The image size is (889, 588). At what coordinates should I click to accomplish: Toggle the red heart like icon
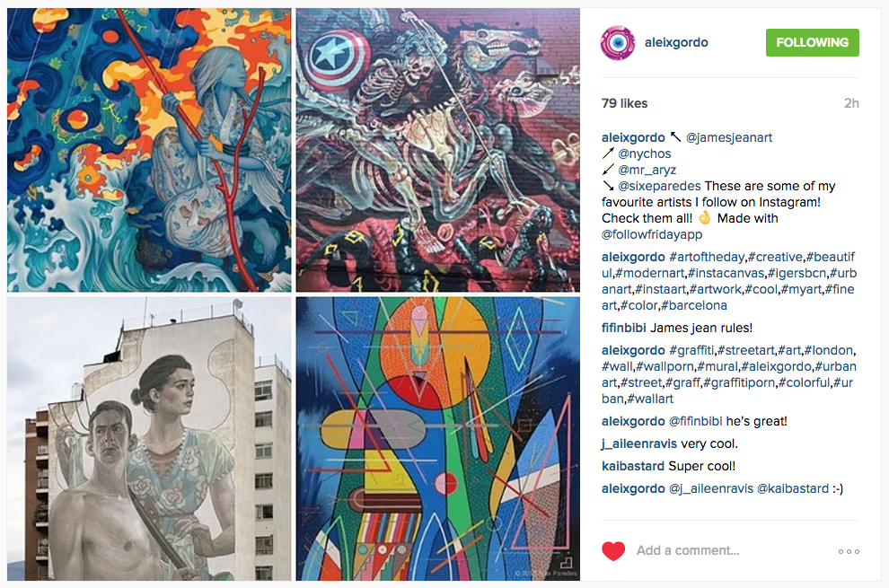pos(613,550)
